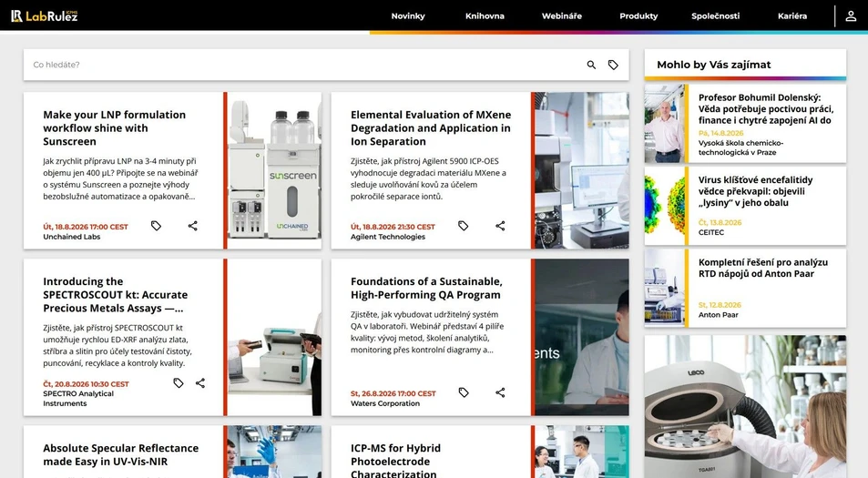Click the search magnifier icon
The height and width of the screenshot is (478, 868).
[x=591, y=65]
